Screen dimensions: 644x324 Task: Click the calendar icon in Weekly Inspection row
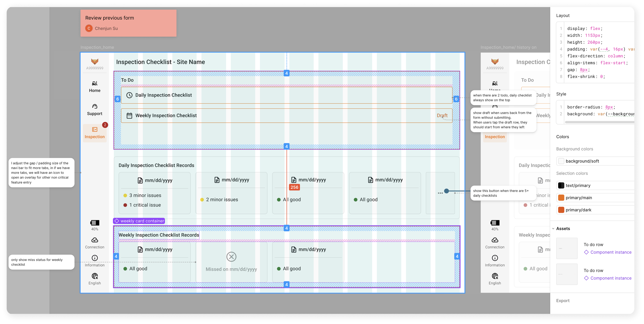pyautogui.click(x=129, y=116)
